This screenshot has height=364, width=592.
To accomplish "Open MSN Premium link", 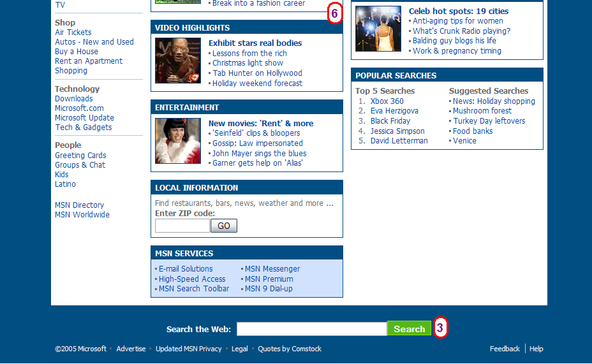I will coord(269,279).
